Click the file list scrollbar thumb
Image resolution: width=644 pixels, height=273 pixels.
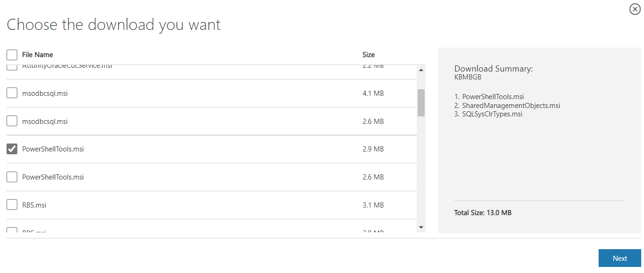pyautogui.click(x=421, y=102)
